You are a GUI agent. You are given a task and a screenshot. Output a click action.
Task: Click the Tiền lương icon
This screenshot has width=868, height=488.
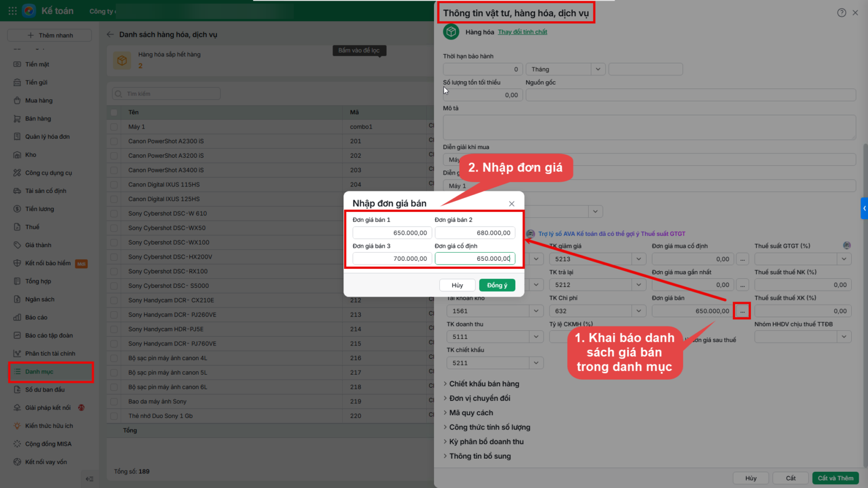17,209
